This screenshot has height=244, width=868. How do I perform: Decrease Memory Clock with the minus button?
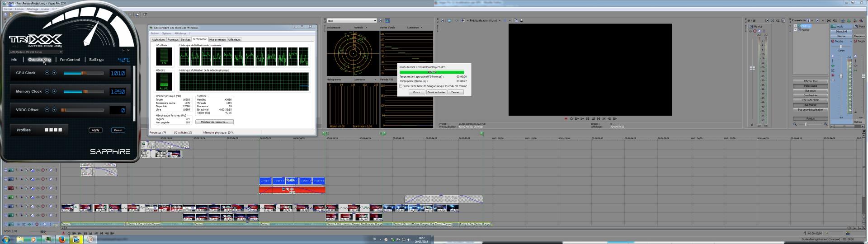point(47,91)
